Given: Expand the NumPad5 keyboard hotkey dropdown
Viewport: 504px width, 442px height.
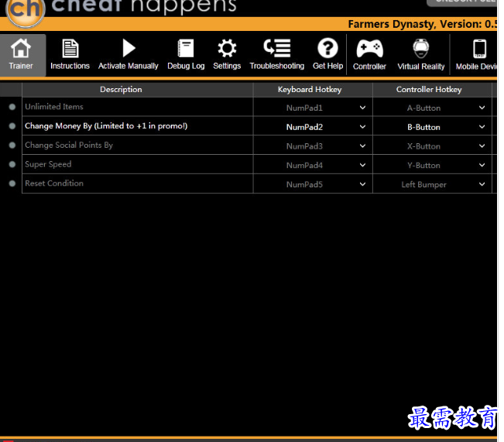Looking at the screenshot, I should pyautogui.click(x=362, y=184).
